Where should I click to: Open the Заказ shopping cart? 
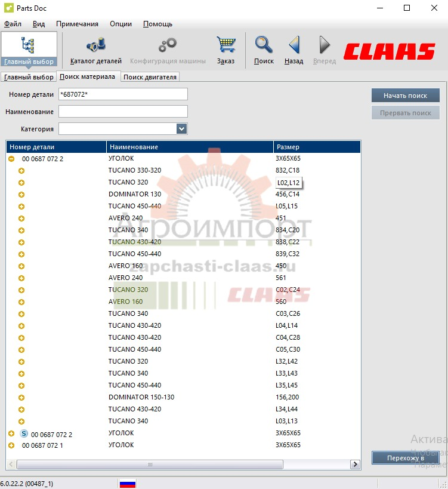tap(226, 50)
